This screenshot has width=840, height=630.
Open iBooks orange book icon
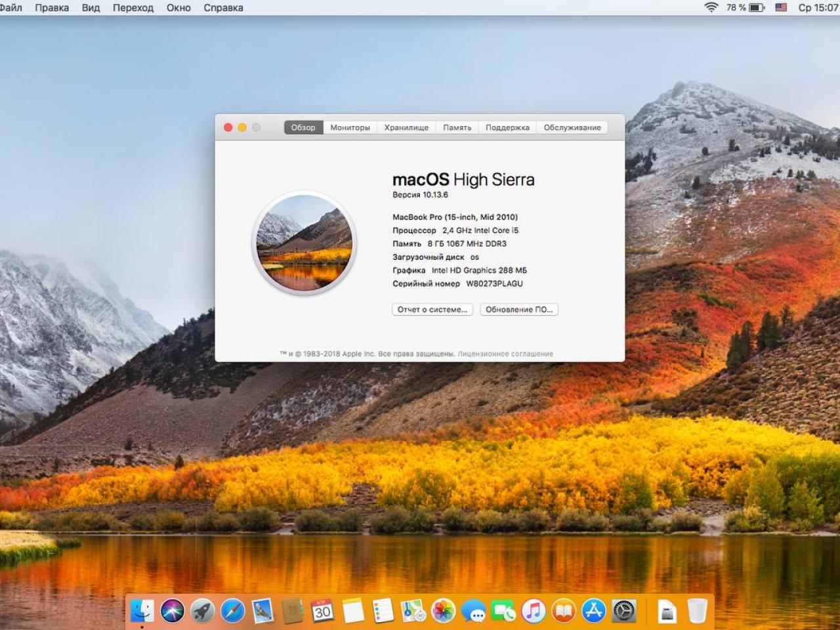tap(564, 611)
